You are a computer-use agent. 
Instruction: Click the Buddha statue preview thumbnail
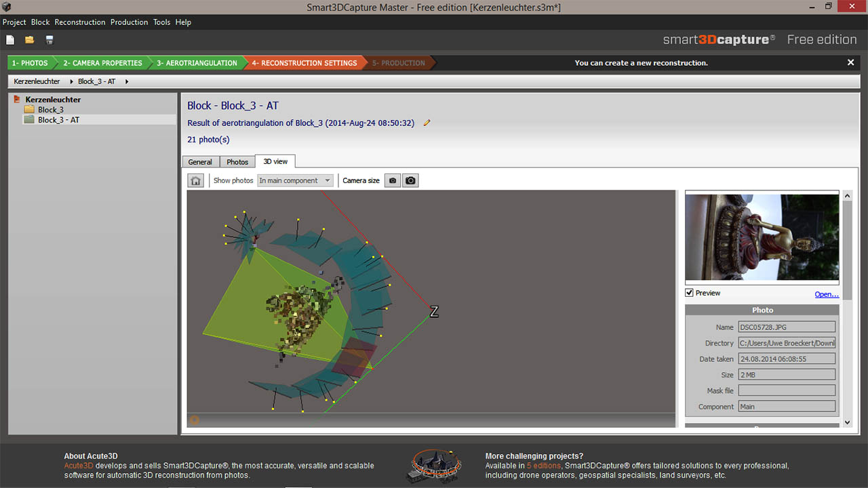point(762,237)
